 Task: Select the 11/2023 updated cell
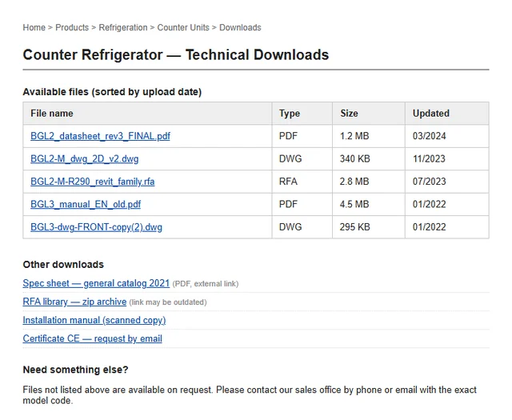447,158
